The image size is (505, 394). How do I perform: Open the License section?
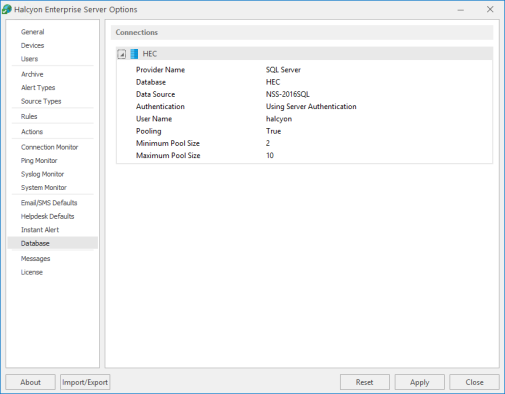pos(32,272)
